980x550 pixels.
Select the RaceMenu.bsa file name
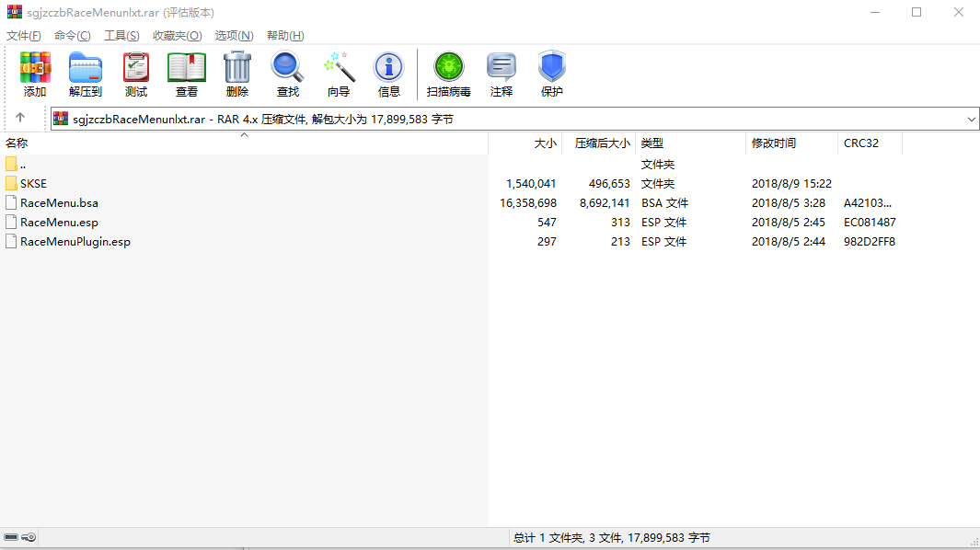[60, 203]
